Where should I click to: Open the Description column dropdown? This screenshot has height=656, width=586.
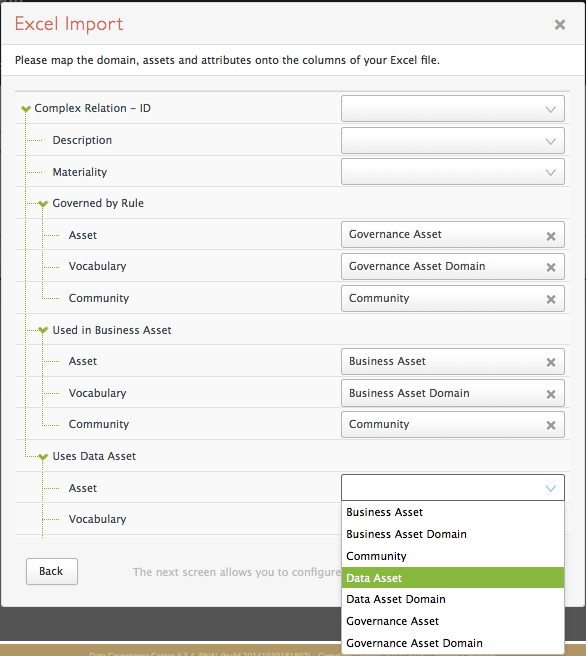click(x=453, y=141)
